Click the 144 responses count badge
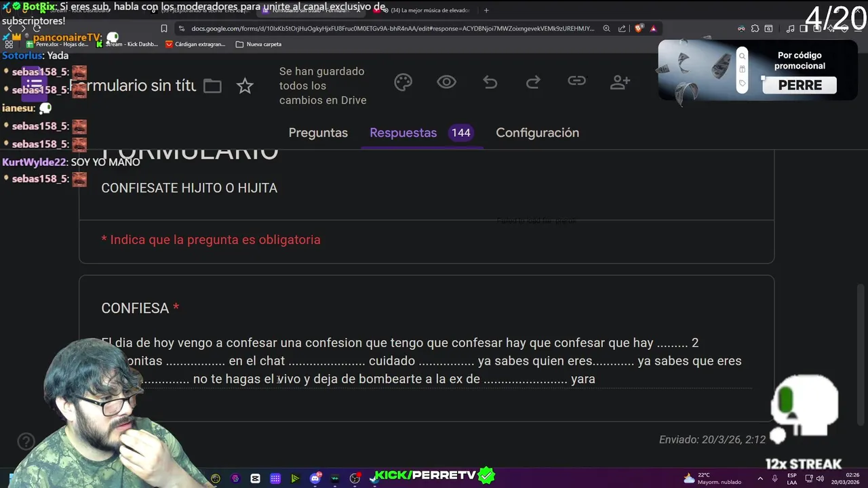The height and width of the screenshot is (488, 868). [461, 133]
